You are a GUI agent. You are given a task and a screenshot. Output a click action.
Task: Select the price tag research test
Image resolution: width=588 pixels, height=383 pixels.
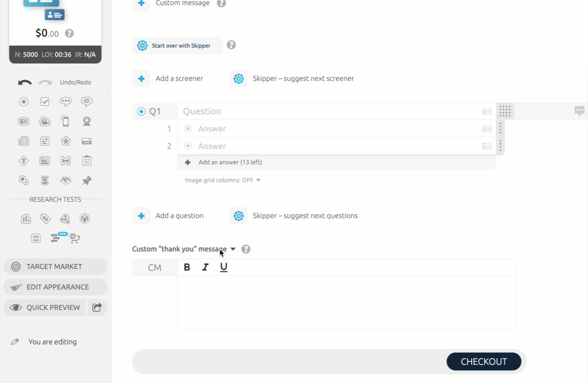point(46,219)
